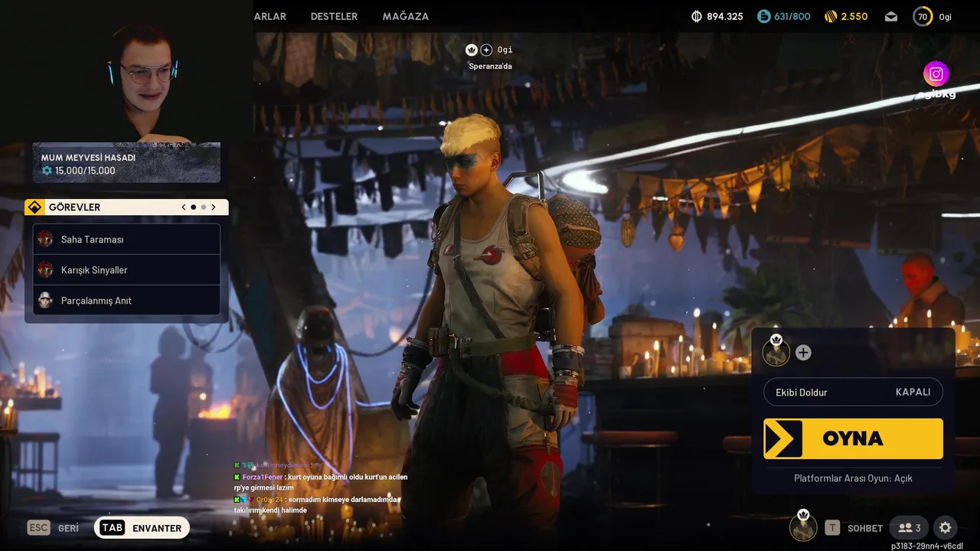The image size is (980, 551).
Task: Click the 15.000/15.000 progress value
Action: point(85,171)
